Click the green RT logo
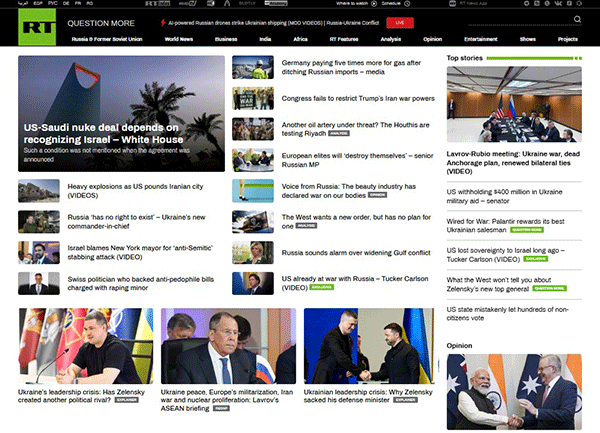 37,27
